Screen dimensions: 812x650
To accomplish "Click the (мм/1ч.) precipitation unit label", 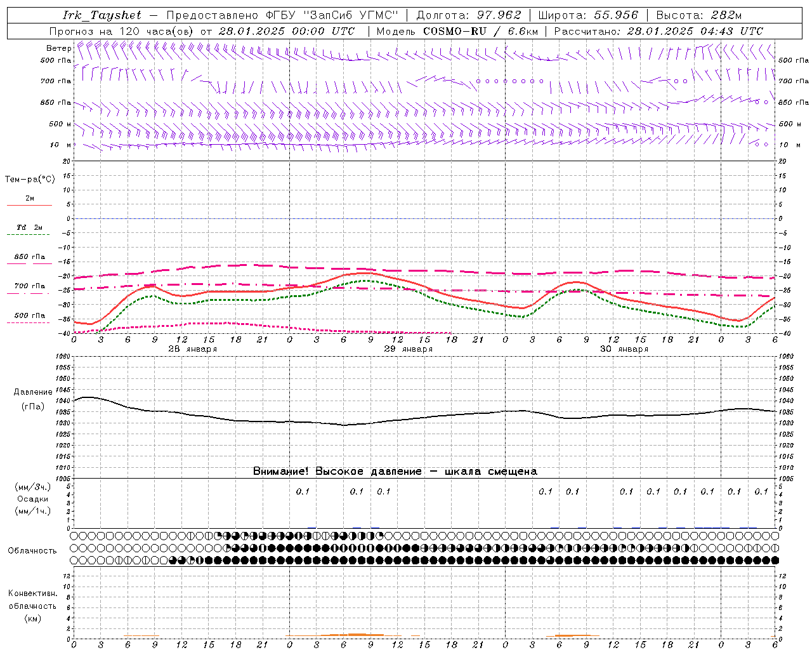I will tap(33, 511).
